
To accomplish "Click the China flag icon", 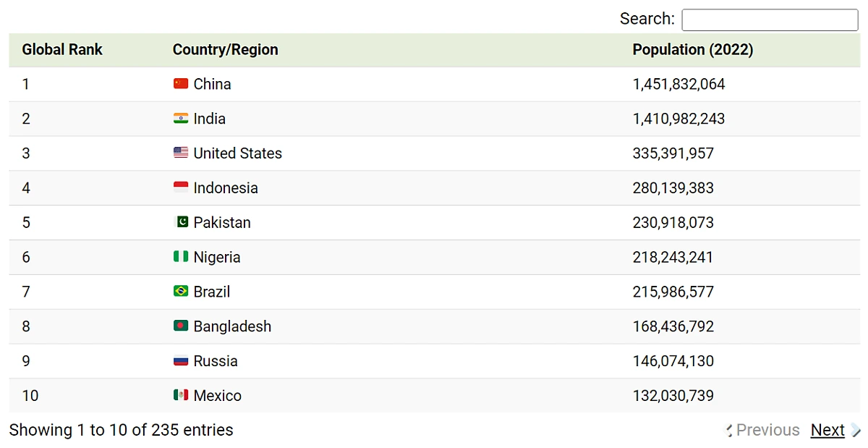I will [181, 84].
